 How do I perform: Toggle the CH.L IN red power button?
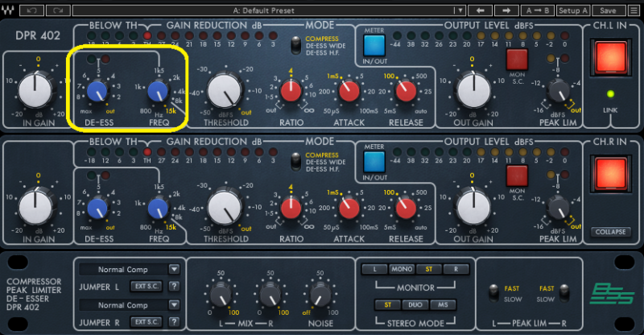point(611,59)
